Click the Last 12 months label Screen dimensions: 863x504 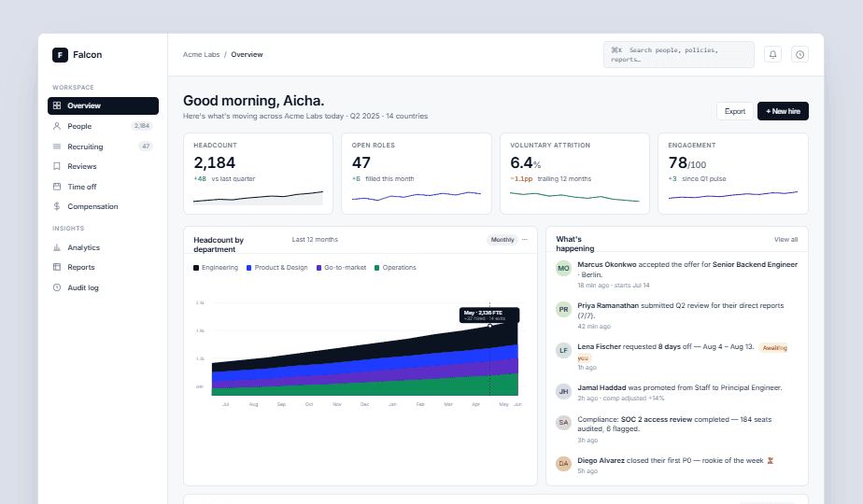(315, 239)
